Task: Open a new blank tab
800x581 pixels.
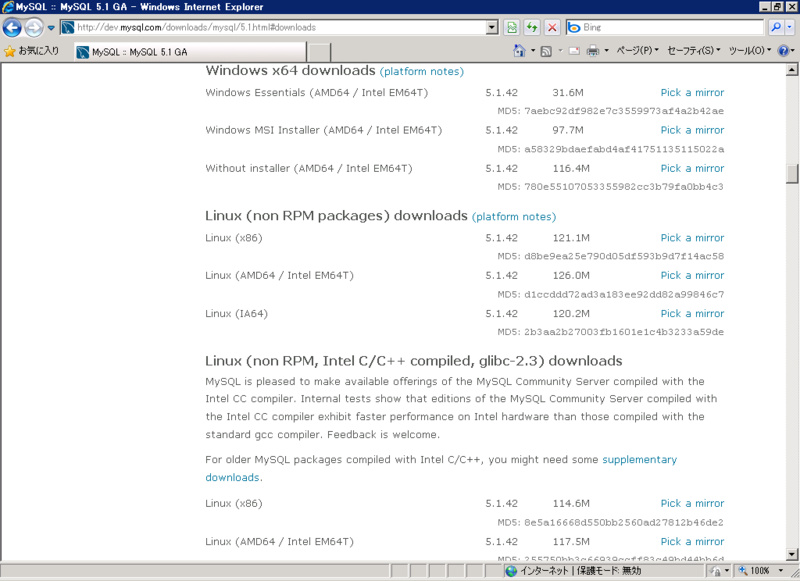Action: click(x=319, y=53)
